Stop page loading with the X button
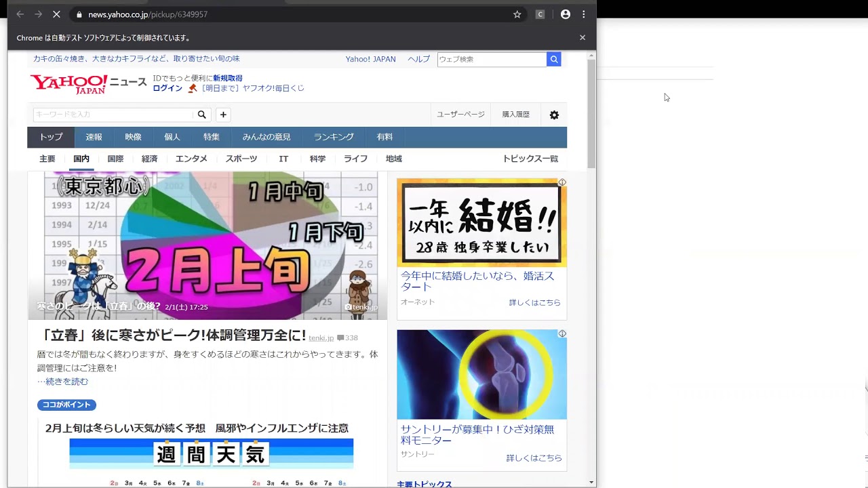The image size is (868, 488). (56, 14)
